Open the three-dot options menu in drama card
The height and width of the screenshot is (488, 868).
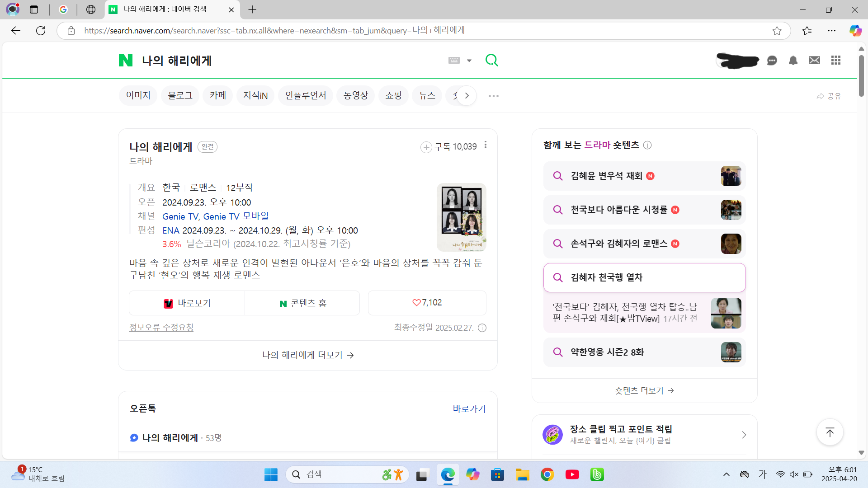coord(486,145)
